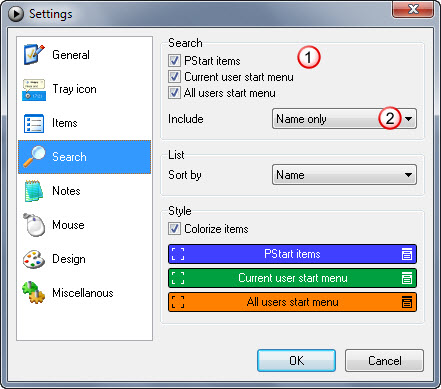Click the Mouse icon in sidebar
Viewport: 441px width, 389px height.
click(34, 225)
